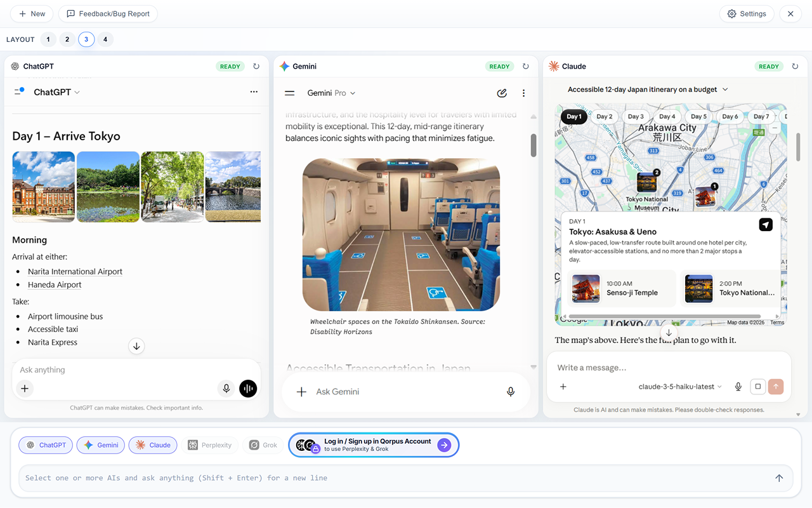Viewport: 812px width, 508px height.
Task: Expand ChatGPT model dropdown
Action: 57,92
